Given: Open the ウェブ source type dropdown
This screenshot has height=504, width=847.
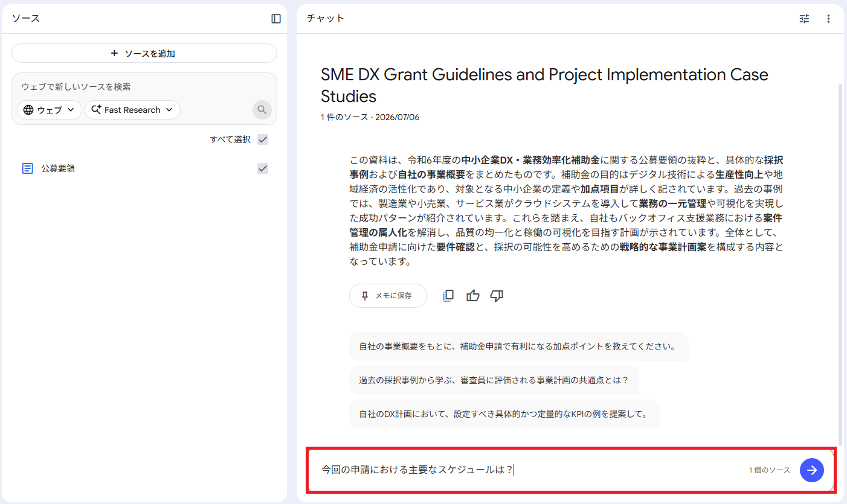Looking at the screenshot, I should tap(50, 110).
